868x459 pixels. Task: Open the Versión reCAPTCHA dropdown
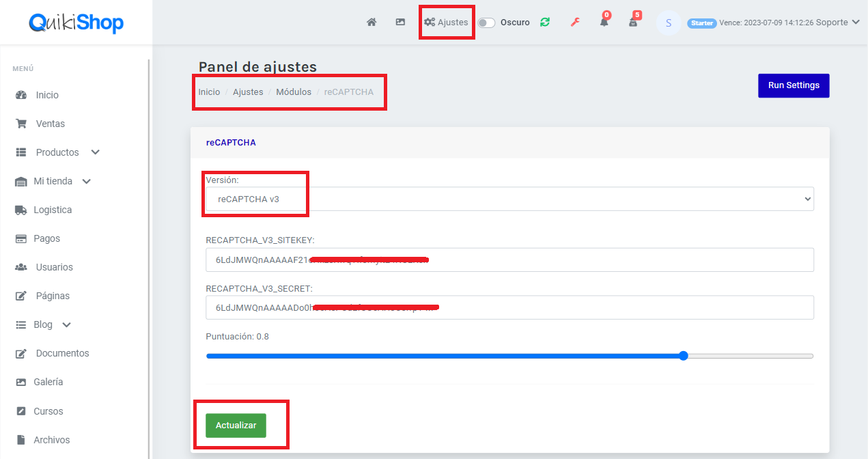509,199
